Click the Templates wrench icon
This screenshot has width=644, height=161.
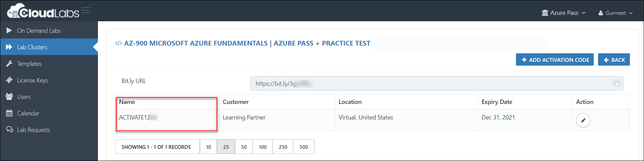[9, 63]
